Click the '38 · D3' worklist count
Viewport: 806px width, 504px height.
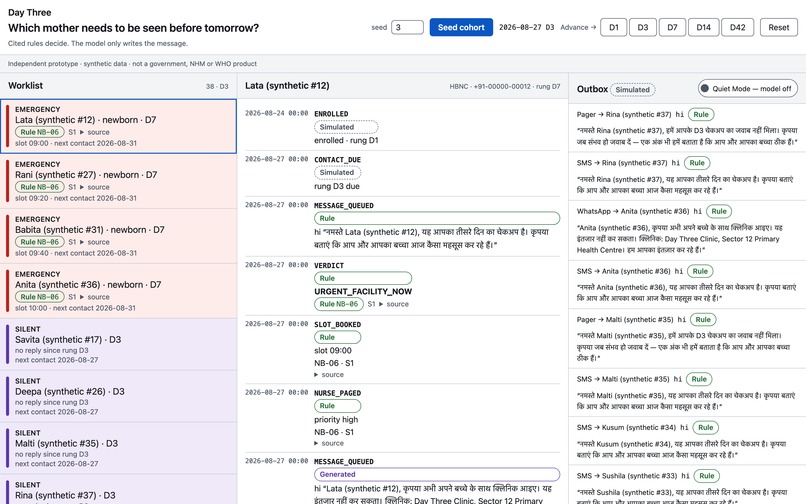click(x=217, y=86)
